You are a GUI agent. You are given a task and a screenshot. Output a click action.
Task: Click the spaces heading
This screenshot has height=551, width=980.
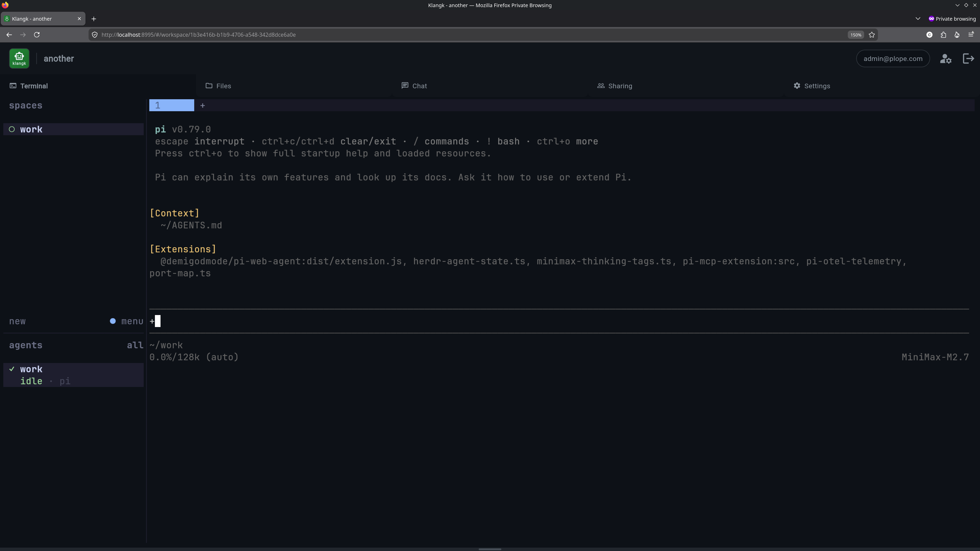(x=26, y=106)
